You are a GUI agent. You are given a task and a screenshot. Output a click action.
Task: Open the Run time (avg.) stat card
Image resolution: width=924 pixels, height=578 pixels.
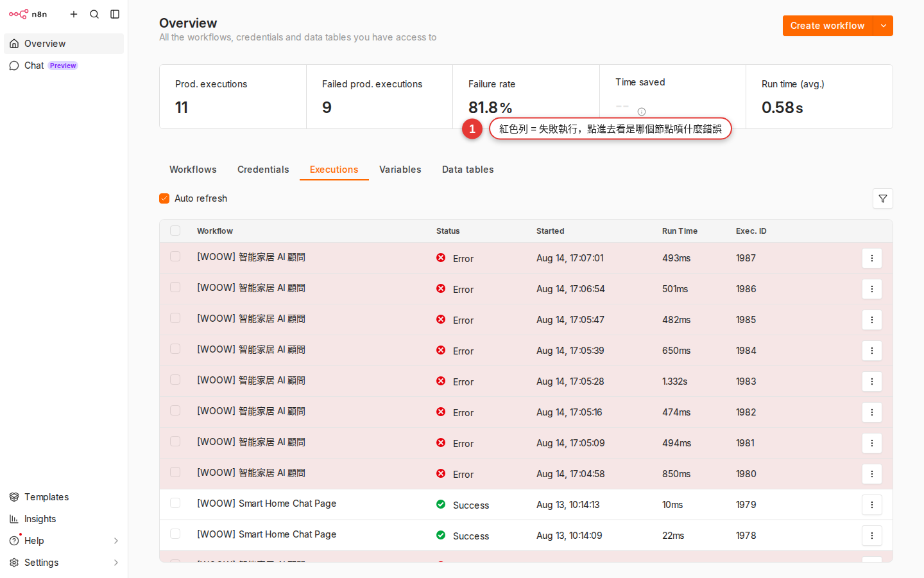point(819,97)
